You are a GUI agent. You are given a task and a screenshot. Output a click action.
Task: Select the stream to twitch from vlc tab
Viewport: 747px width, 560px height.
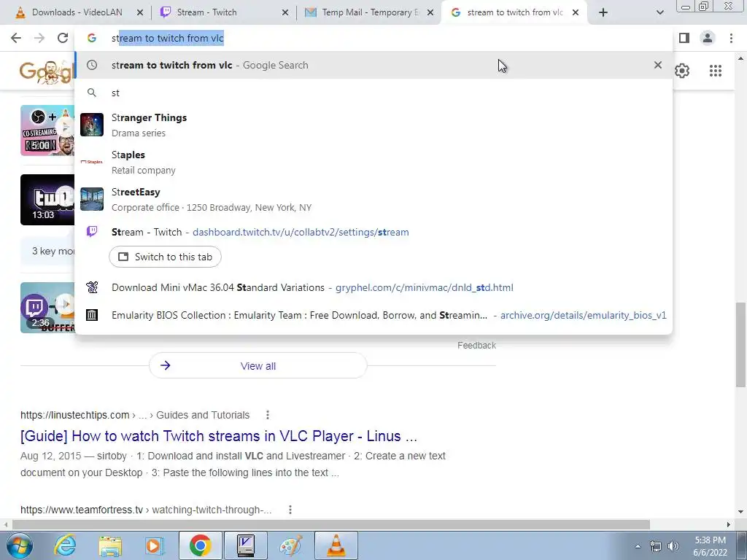tap(514, 12)
